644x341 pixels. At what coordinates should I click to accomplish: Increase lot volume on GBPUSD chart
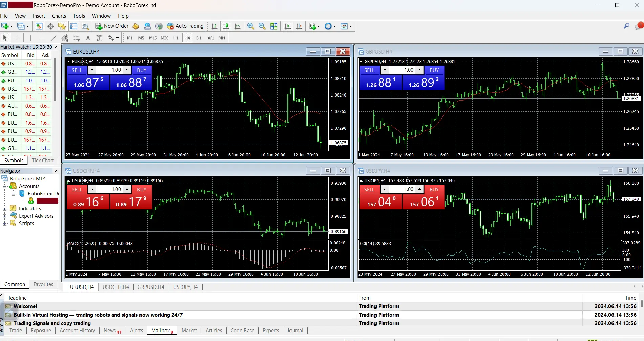coord(419,70)
